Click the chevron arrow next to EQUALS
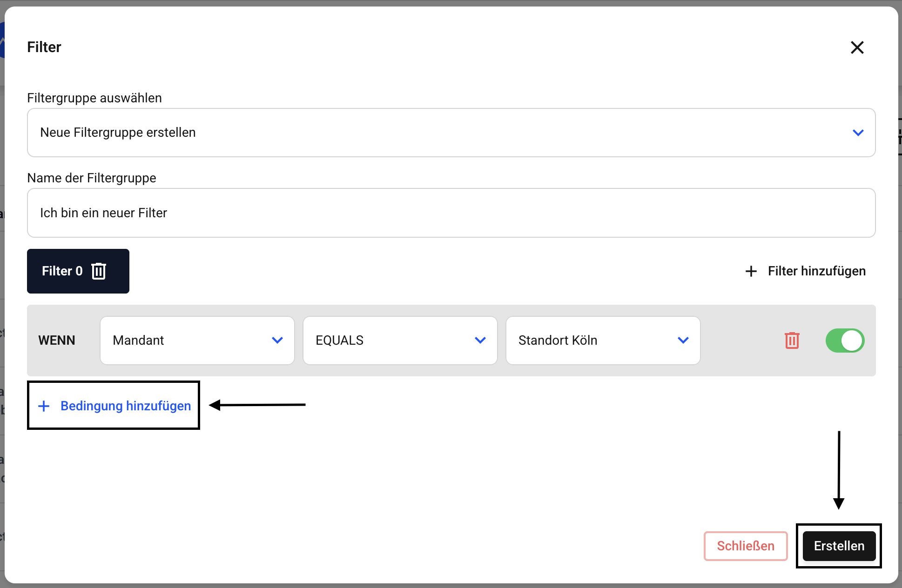This screenshot has height=588, width=902. tap(480, 341)
